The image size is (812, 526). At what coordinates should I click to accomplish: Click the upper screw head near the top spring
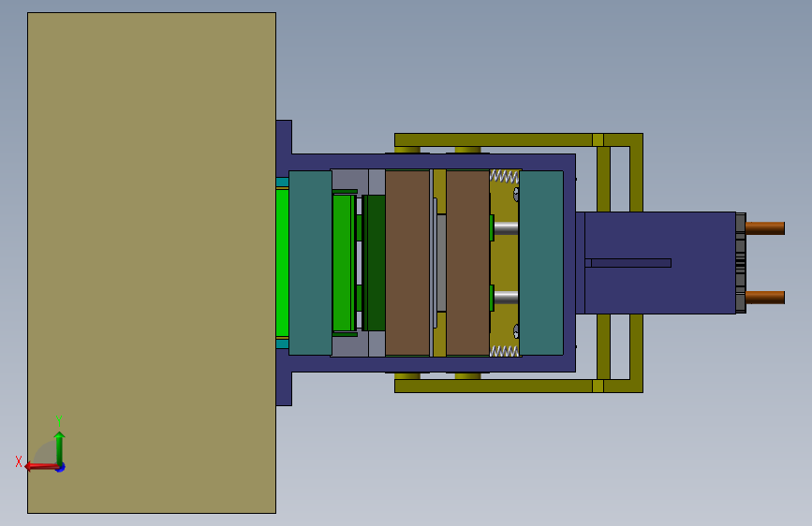point(516,194)
